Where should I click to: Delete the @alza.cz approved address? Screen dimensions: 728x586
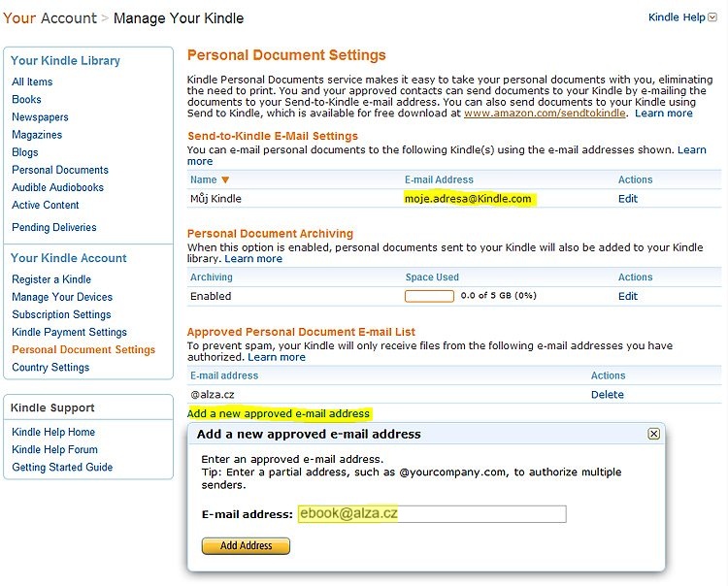pos(607,394)
